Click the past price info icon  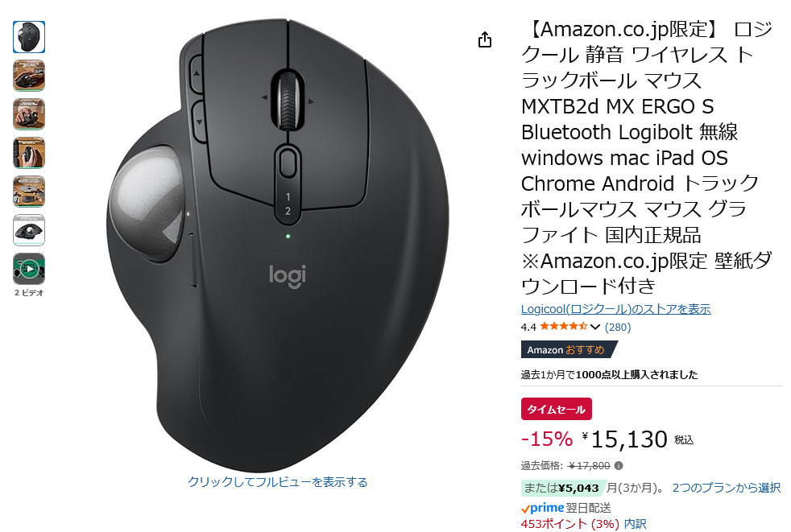[x=619, y=465]
